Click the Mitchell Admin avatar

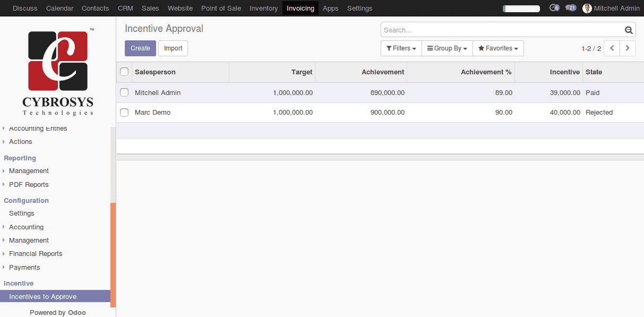(587, 8)
